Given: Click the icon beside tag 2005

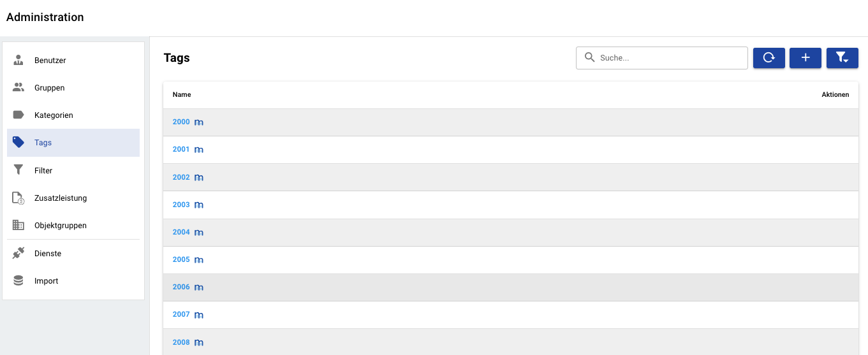Looking at the screenshot, I should pos(199,260).
